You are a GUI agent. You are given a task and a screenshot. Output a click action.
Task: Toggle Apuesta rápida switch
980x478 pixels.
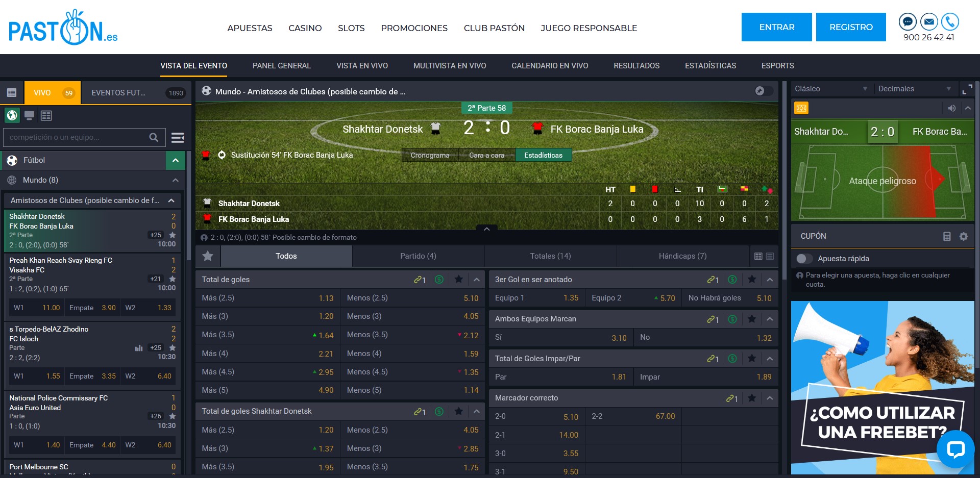(x=804, y=259)
